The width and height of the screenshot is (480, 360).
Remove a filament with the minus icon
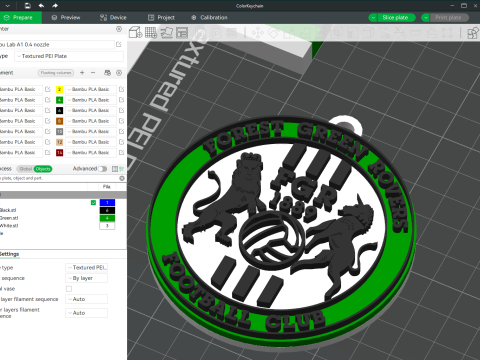(93, 73)
